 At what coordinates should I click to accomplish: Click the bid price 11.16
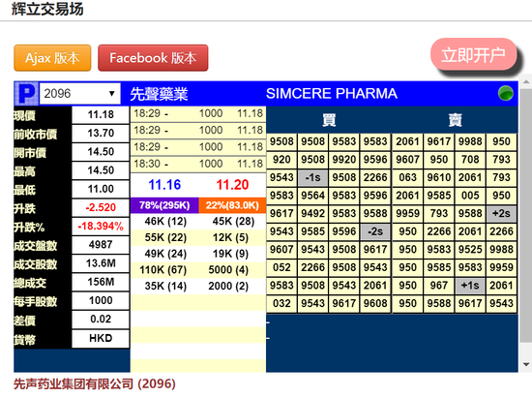164,185
